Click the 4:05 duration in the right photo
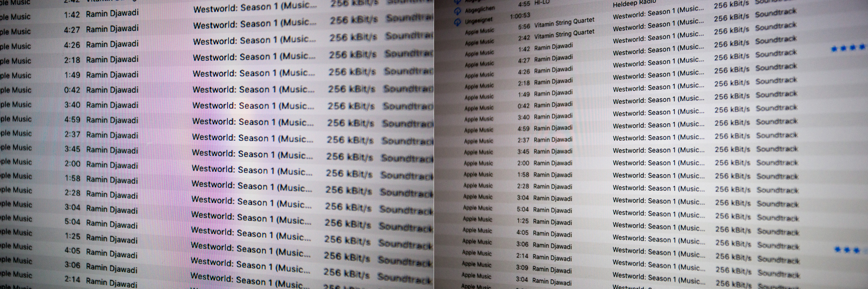This screenshot has height=289, width=868. pyautogui.click(x=522, y=232)
